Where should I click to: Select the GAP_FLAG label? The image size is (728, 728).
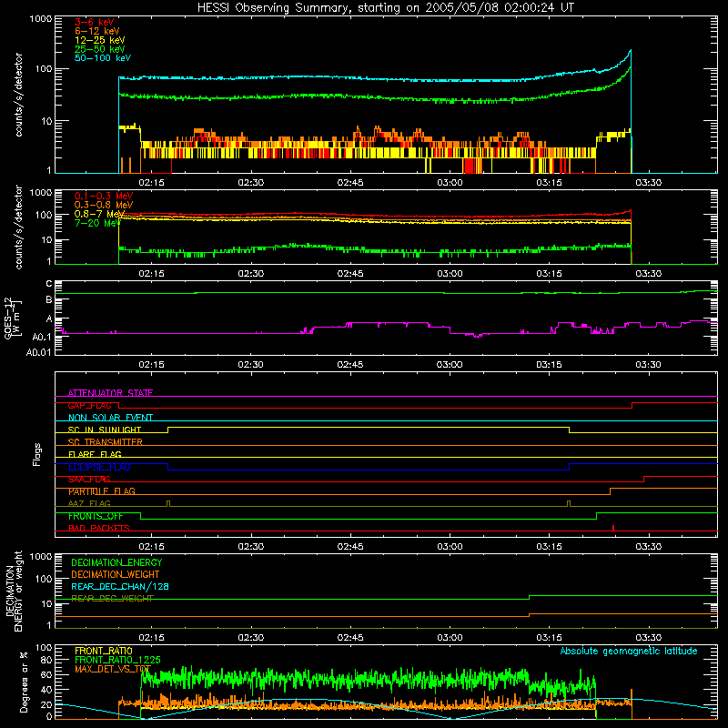click(89, 406)
